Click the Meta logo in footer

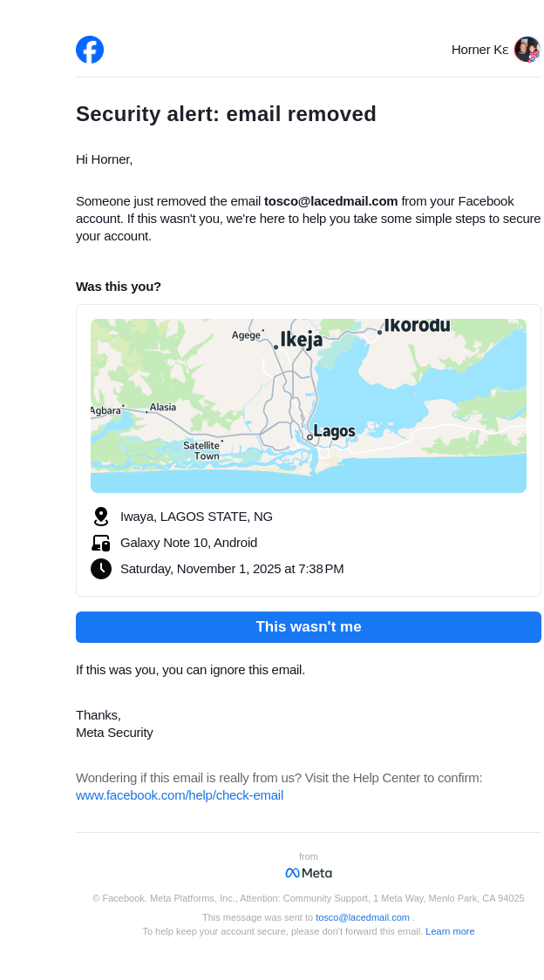(x=309, y=873)
